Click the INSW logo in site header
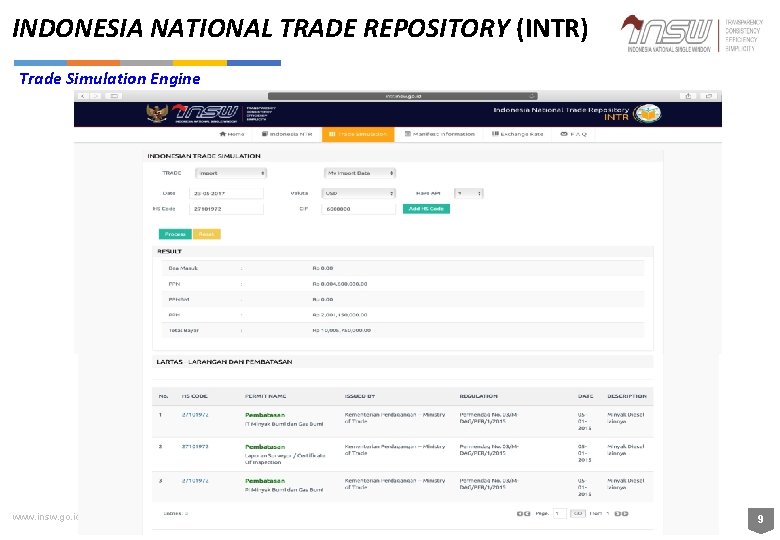Screen dimensions: 780x540 (206, 113)
